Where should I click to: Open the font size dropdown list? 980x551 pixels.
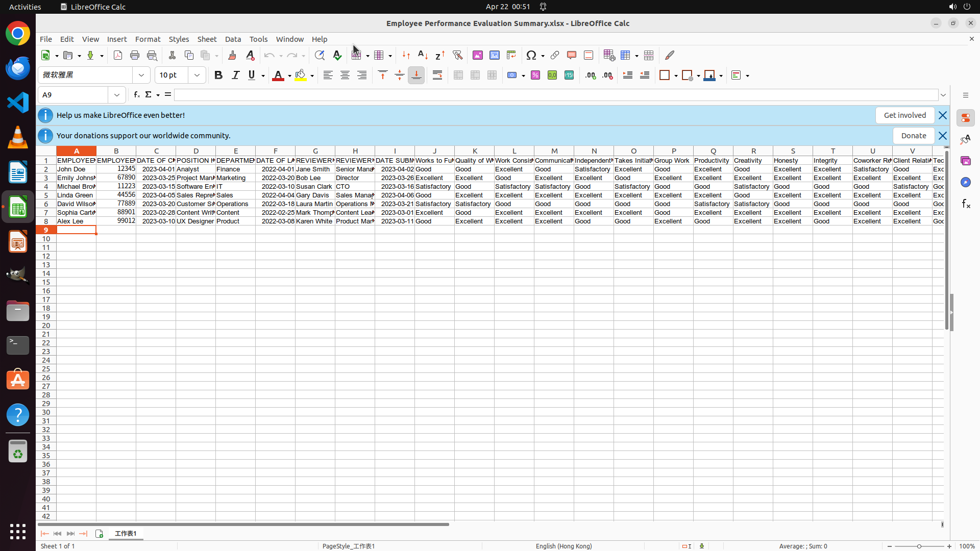[x=197, y=76]
